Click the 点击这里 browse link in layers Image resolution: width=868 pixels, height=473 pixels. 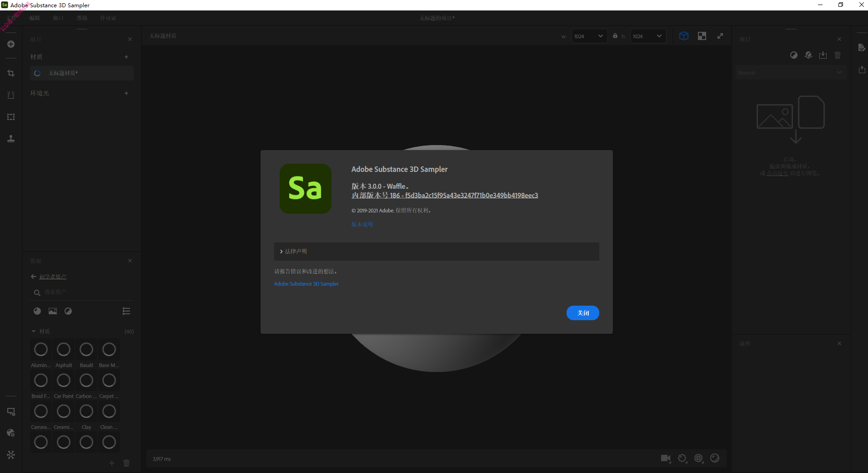[778, 173]
